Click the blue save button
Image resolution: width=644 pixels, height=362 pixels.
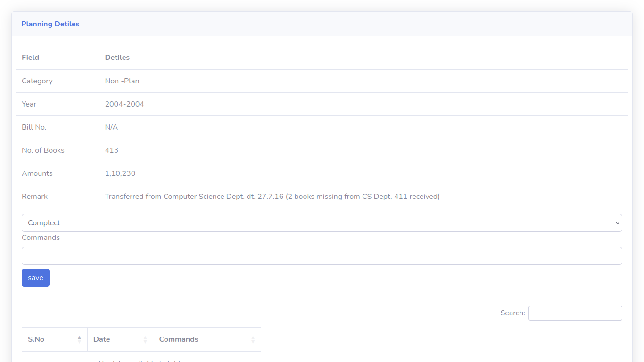coord(35,278)
